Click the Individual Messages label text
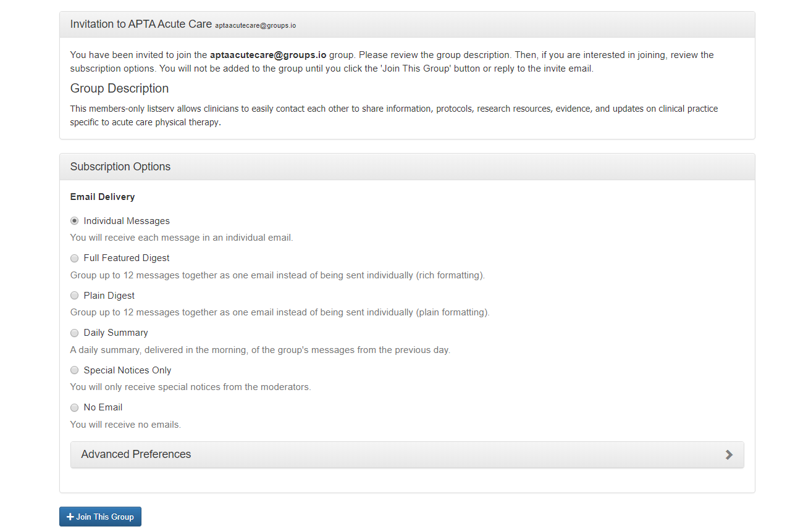Viewport: 811px width, 532px height. point(127,221)
